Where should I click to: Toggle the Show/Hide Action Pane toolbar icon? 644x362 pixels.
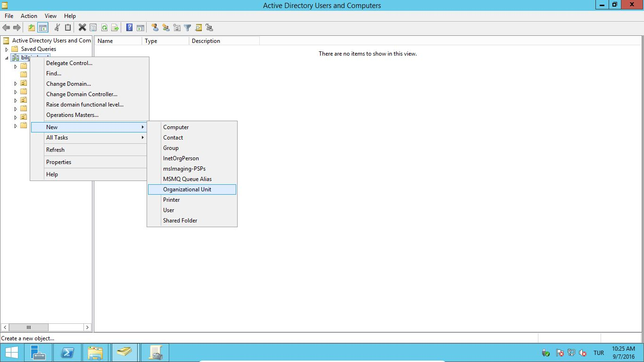coord(140,28)
